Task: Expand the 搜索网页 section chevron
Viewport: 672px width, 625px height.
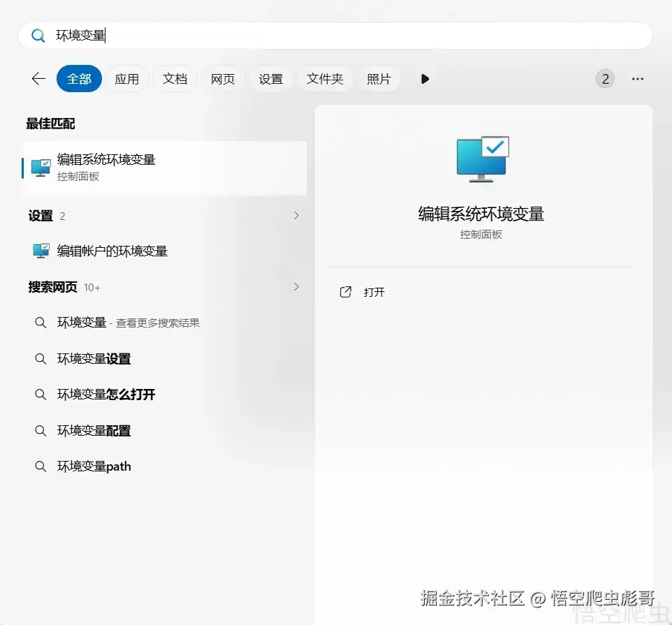Action: [296, 286]
